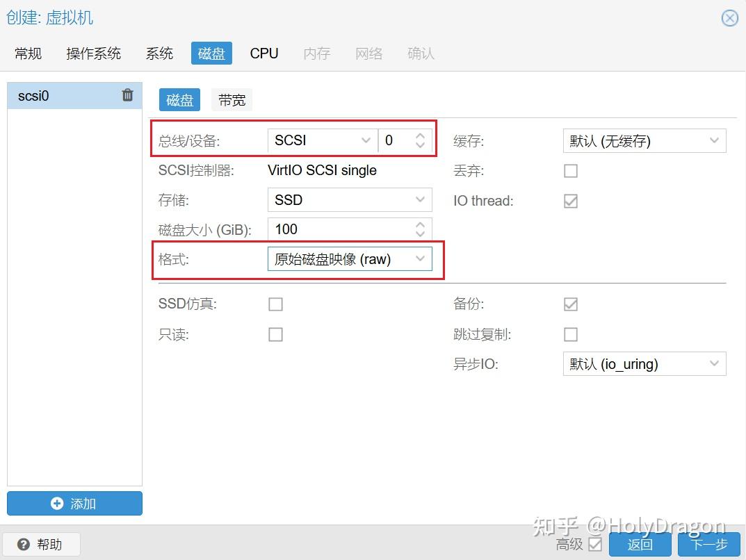The image size is (746, 560).
Task: Open the 格式 raw format dropdown
Action: point(421,258)
